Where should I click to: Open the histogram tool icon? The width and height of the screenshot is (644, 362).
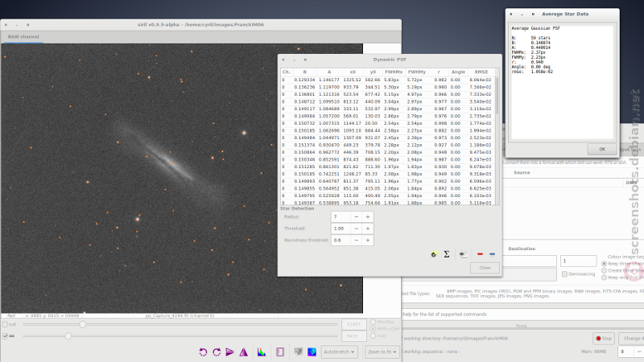(262, 352)
